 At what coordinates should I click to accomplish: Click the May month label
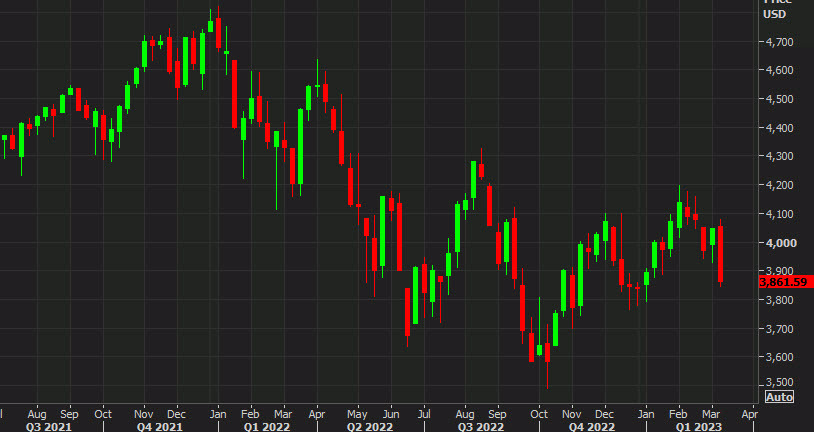pyautogui.click(x=357, y=414)
